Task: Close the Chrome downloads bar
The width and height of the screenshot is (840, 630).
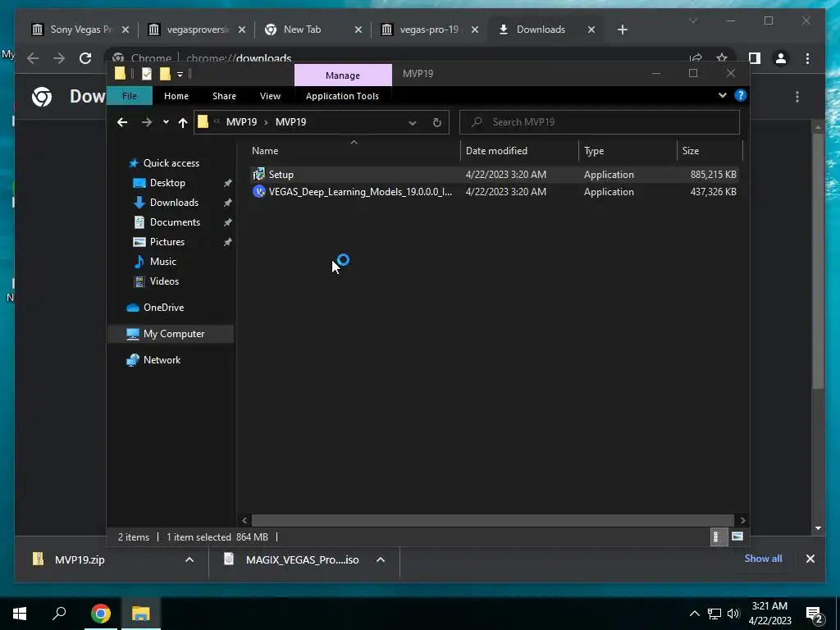Action: (x=810, y=559)
